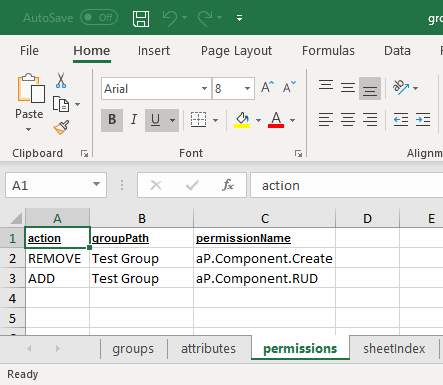Undo the last action

(x=170, y=18)
